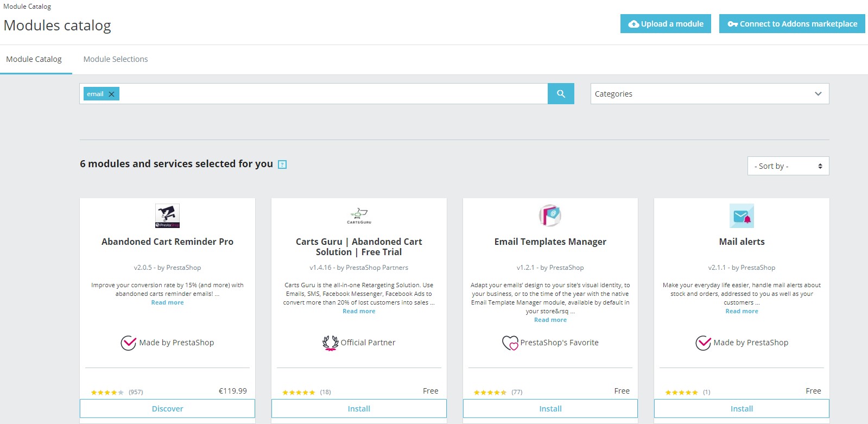Click Made by PrestaShop badge on Mail alerts
The height and width of the screenshot is (424, 868).
[x=742, y=343]
